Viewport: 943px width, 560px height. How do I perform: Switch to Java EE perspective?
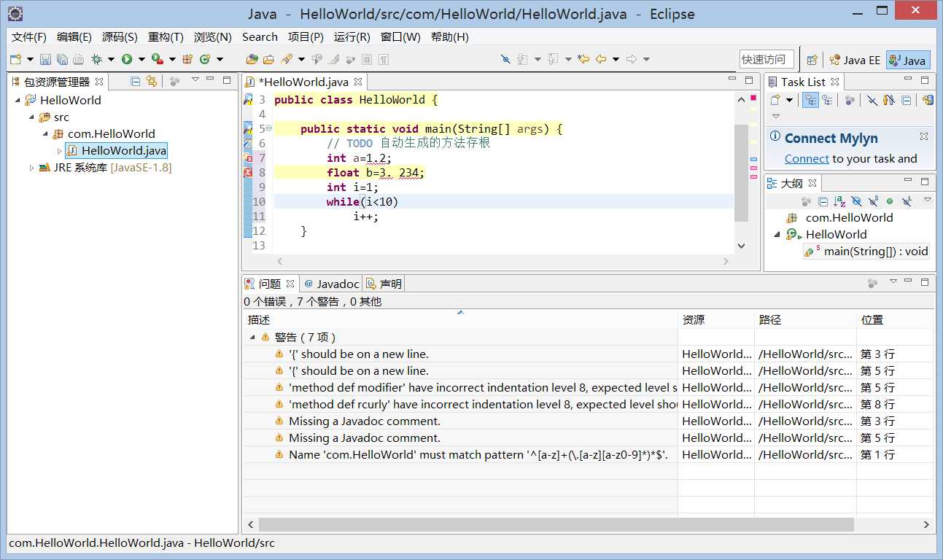click(854, 61)
